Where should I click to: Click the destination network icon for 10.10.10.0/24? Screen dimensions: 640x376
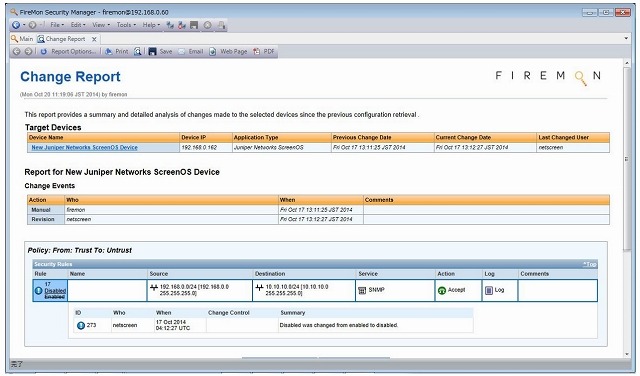pyautogui.click(x=260, y=287)
